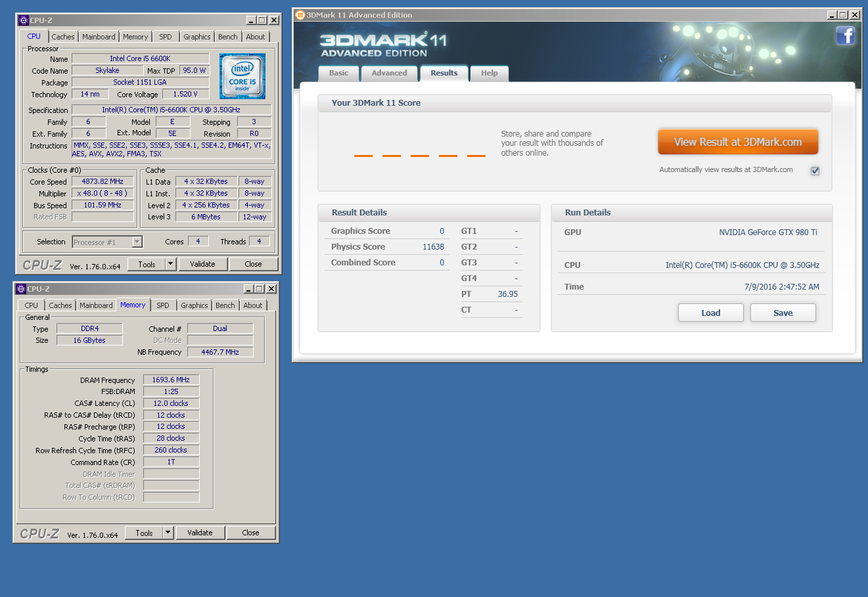Switch to the Advanced tab in 3DMark
This screenshot has height=597, width=868.
389,73
